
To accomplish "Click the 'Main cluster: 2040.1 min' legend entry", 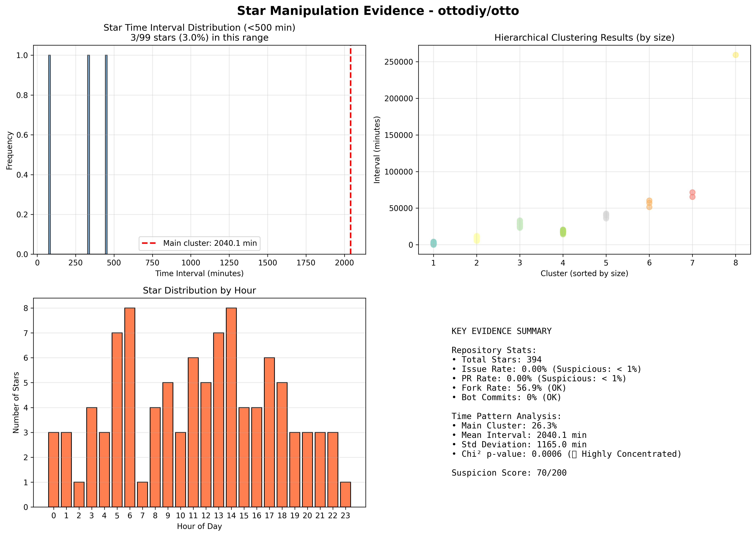I will tap(199, 243).
